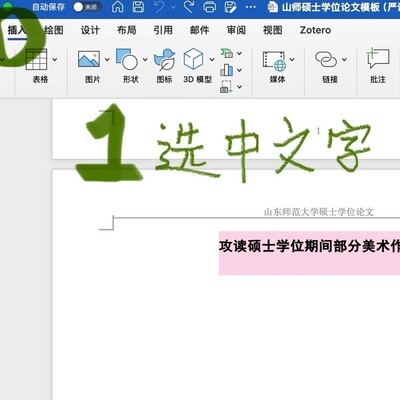The height and width of the screenshot is (400, 400).
Task: Click the 3D 模型 label
Action: (x=198, y=79)
